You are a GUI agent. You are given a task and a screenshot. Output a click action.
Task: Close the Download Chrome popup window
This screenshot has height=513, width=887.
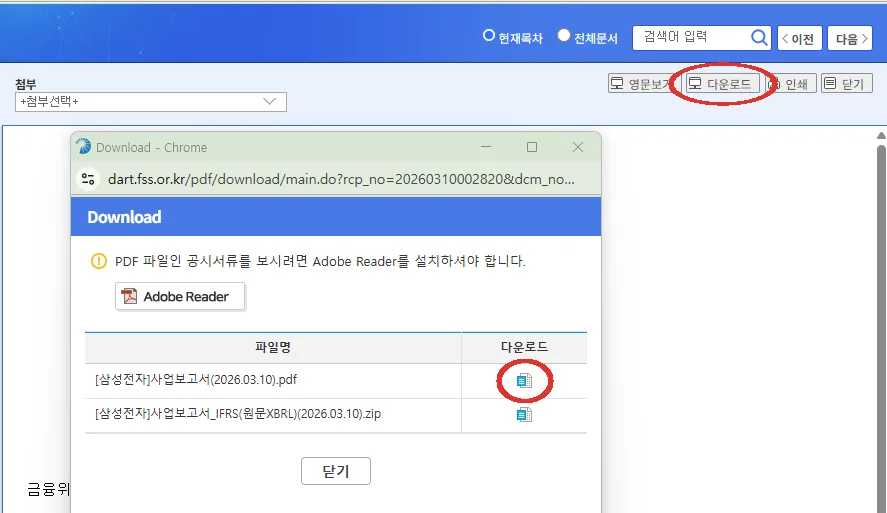pos(578,147)
